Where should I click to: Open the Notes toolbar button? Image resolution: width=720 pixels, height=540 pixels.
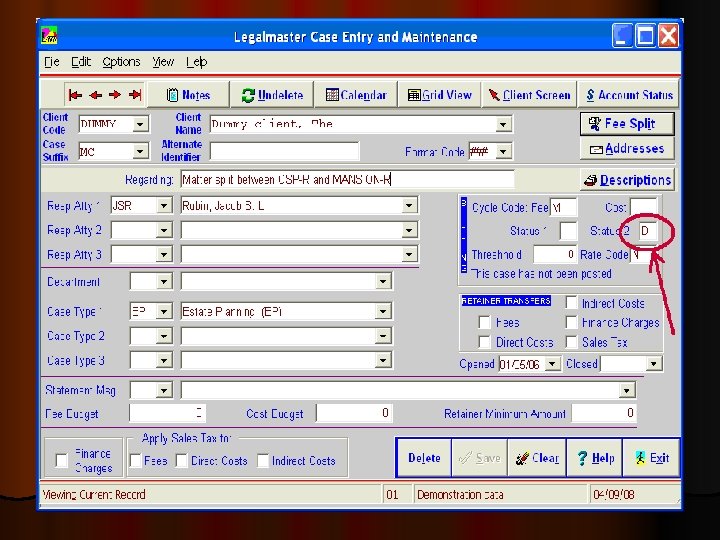(x=188, y=95)
